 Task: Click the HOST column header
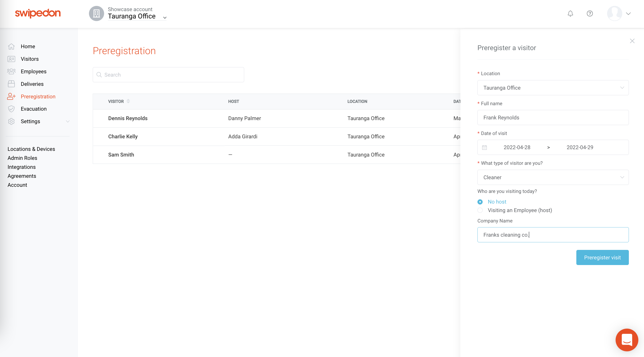coord(234,101)
